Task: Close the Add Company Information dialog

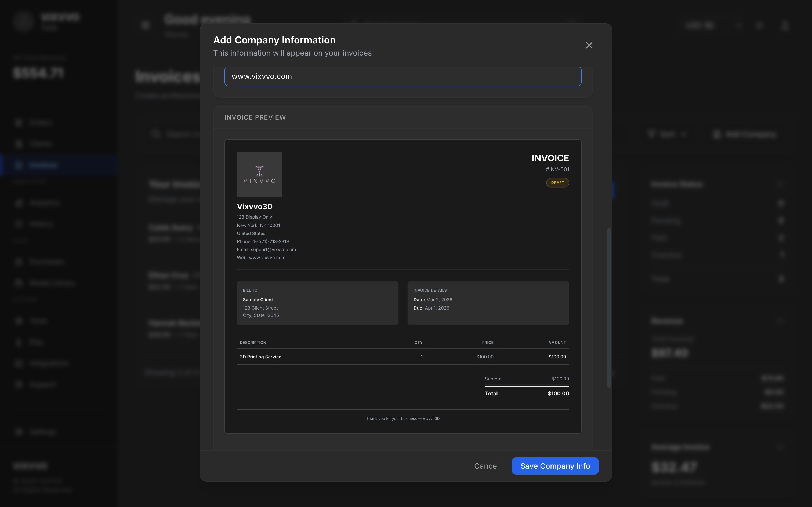Action: pos(589,45)
